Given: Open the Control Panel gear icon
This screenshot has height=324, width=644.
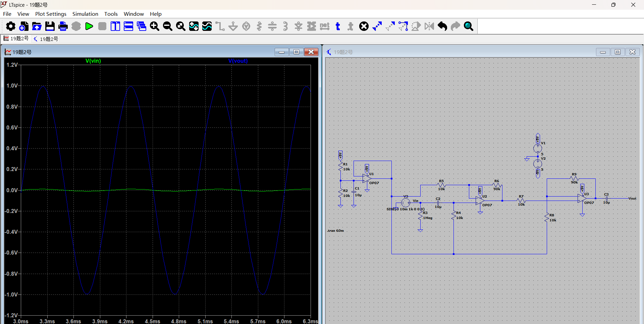Looking at the screenshot, I should [11, 26].
